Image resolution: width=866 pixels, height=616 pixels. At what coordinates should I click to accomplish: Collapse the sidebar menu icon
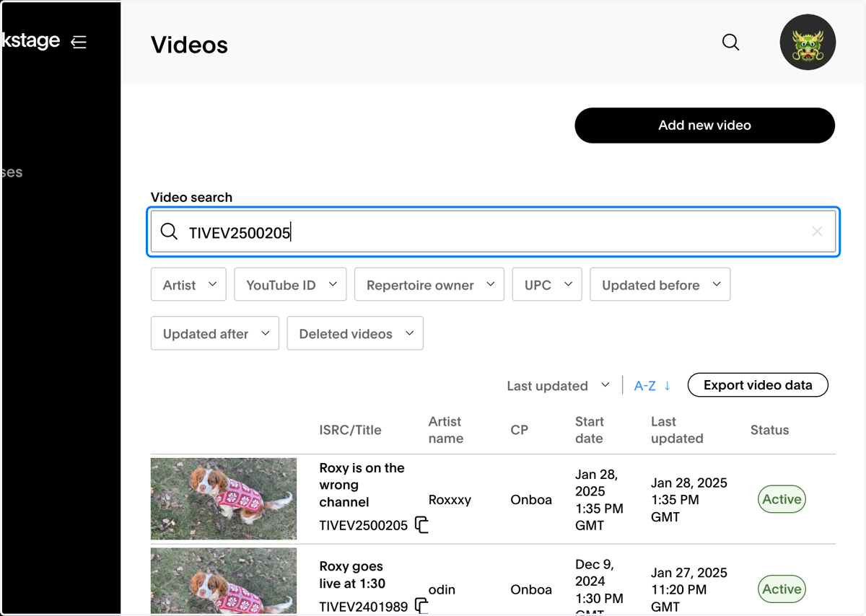(x=79, y=42)
